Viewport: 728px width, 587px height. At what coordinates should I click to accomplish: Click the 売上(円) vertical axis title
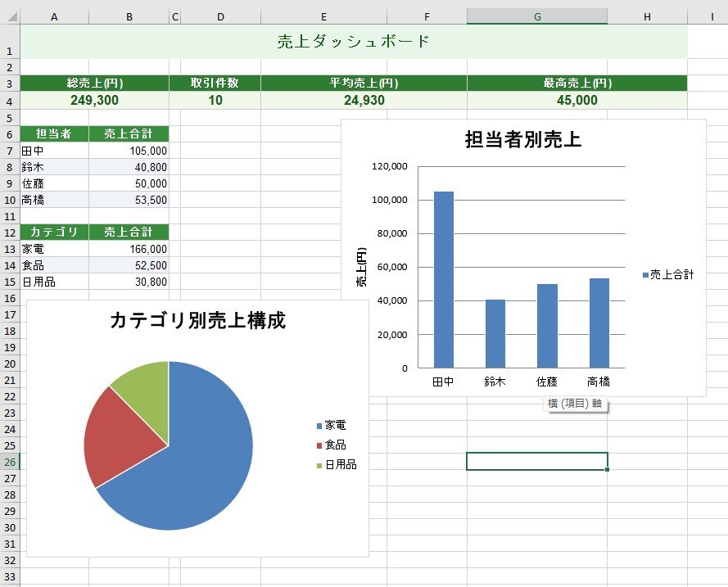pyautogui.click(x=362, y=267)
